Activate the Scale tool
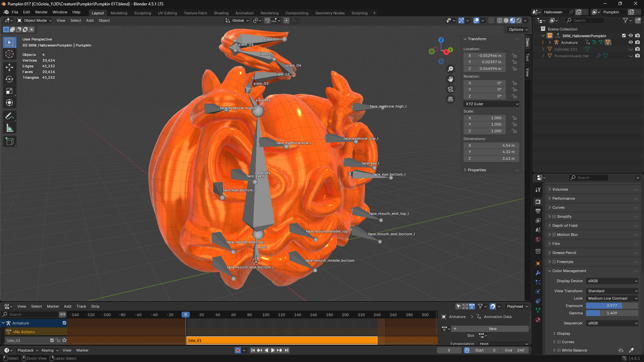644x362 pixels. coord(9,91)
